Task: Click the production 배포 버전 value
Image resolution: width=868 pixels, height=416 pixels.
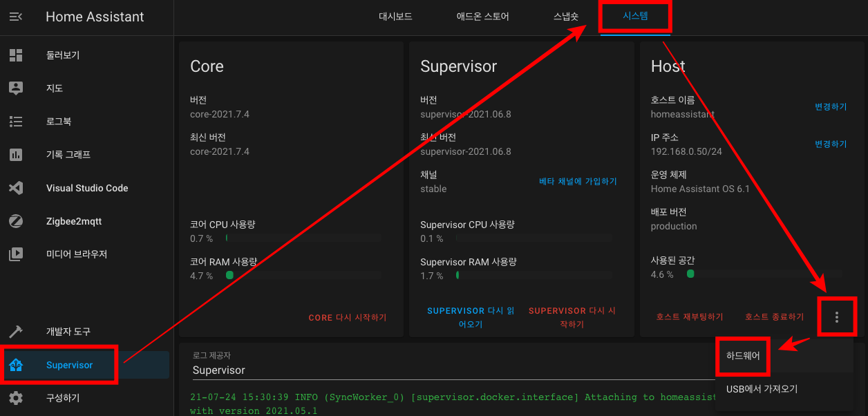Action: [x=674, y=226]
